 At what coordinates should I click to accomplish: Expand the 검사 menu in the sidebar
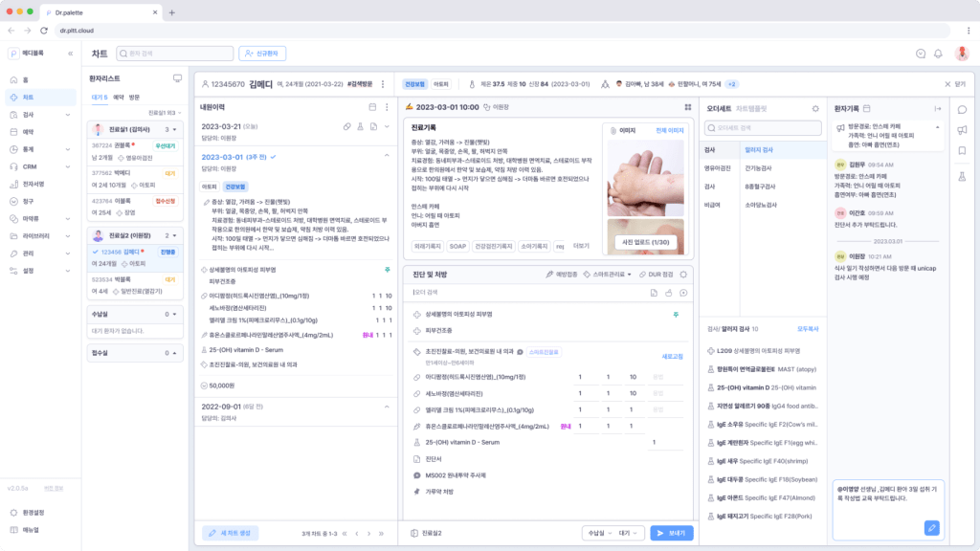pyautogui.click(x=38, y=114)
